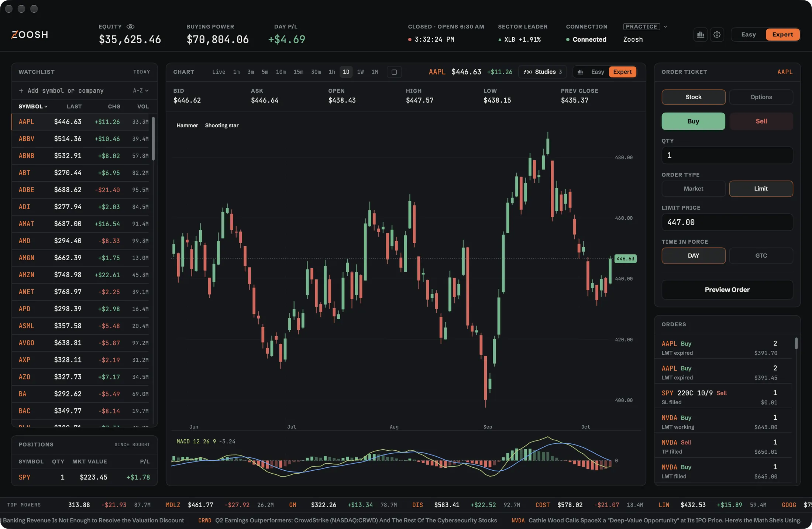Open the A-Z watchlist sort dropdown
Image resolution: width=812 pixels, height=529 pixels.
pos(141,91)
